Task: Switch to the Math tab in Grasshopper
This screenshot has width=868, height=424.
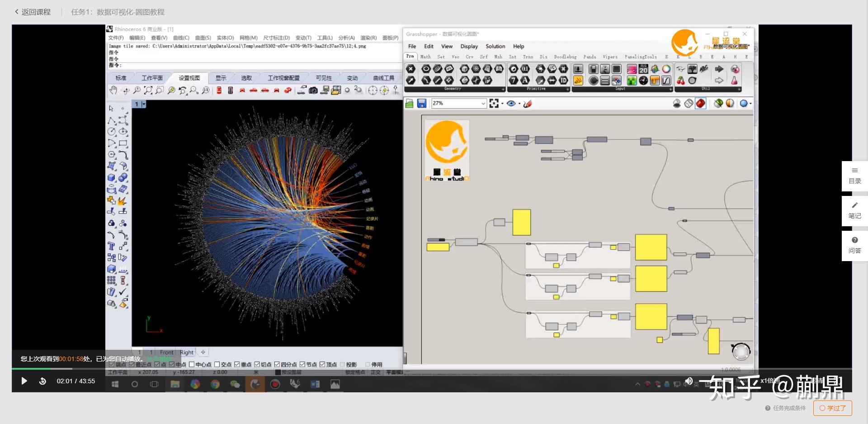Action: (425, 57)
